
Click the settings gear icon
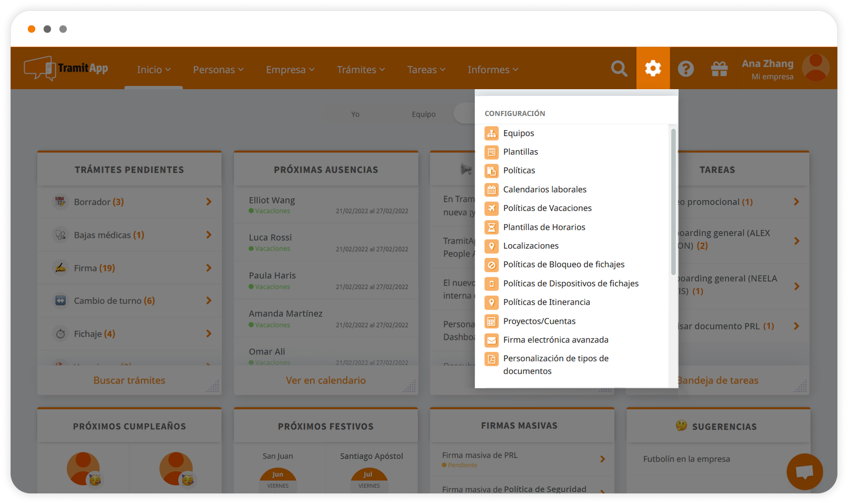(653, 68)
